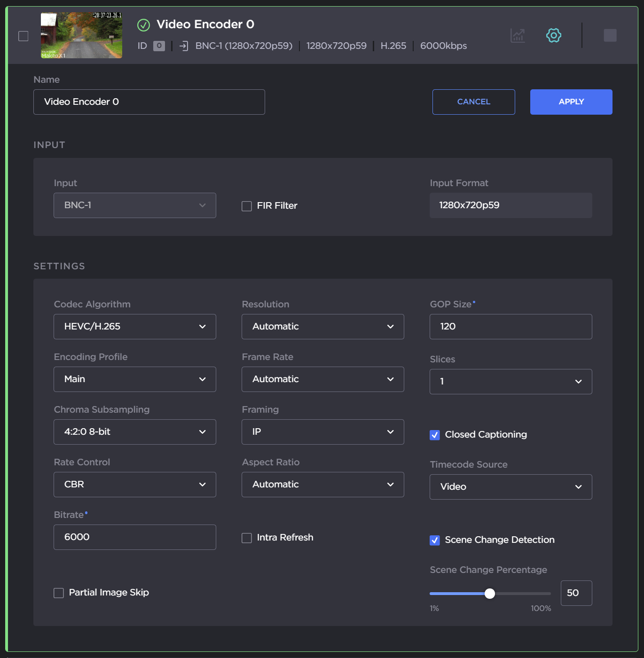Click the video preview thumbnail

click(81, 35)
